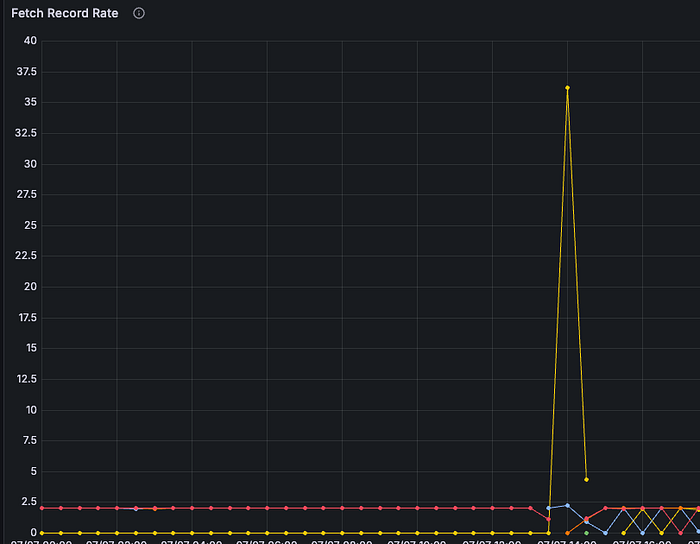Click the y-axis label 25
This screenshot has height=544, width=700.
point(30,225)
